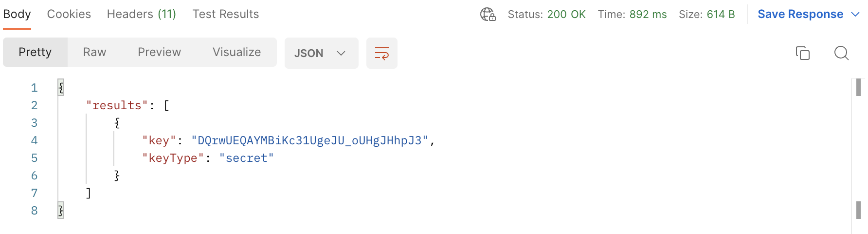Click the network globe lock icon

pyautogui.click(x=488, y=14)
